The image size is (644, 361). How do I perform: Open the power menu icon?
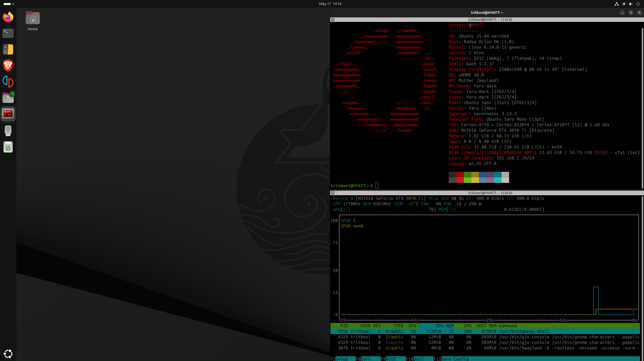[638, 4]
